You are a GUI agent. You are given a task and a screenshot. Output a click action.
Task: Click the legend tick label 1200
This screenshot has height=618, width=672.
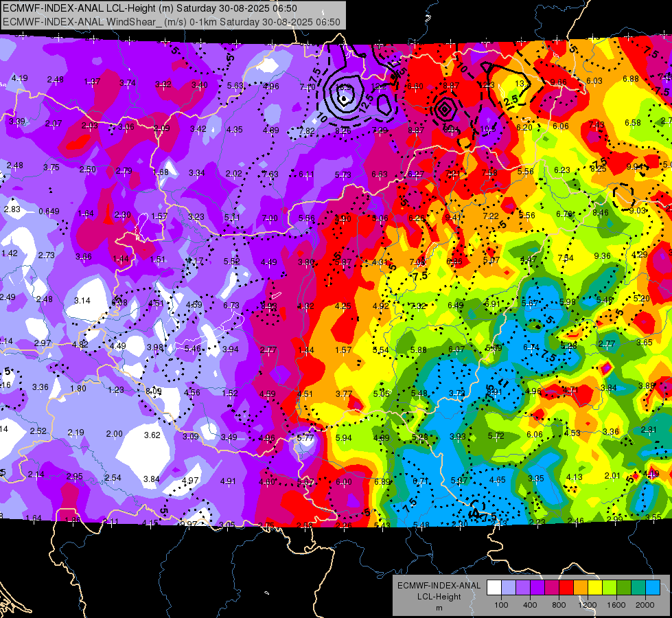pos(587,605)
